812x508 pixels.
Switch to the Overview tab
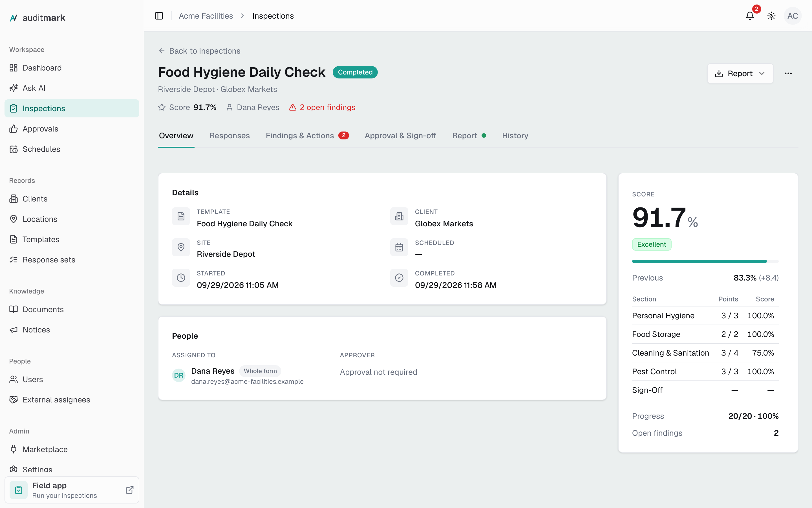(176, 135)
